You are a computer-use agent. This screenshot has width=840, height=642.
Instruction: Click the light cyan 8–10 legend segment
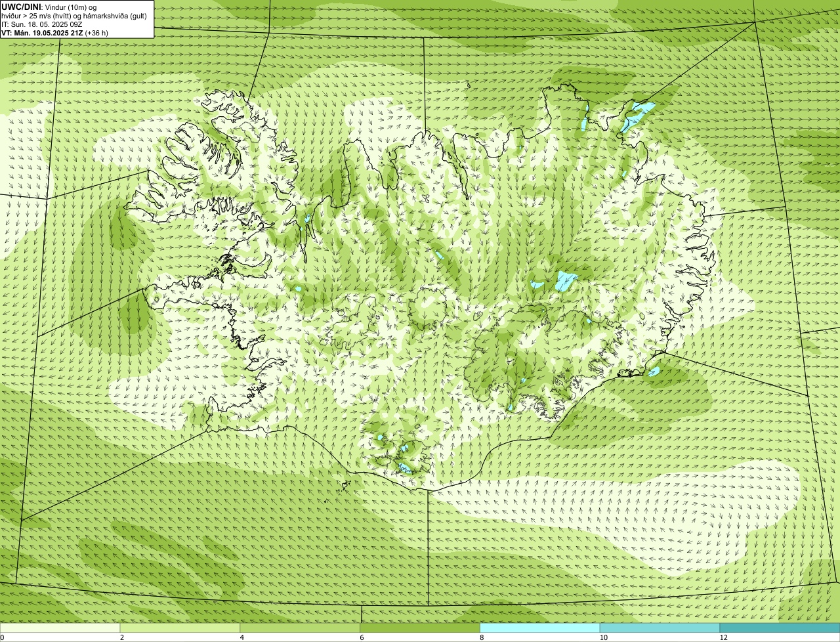click(540, 628)
